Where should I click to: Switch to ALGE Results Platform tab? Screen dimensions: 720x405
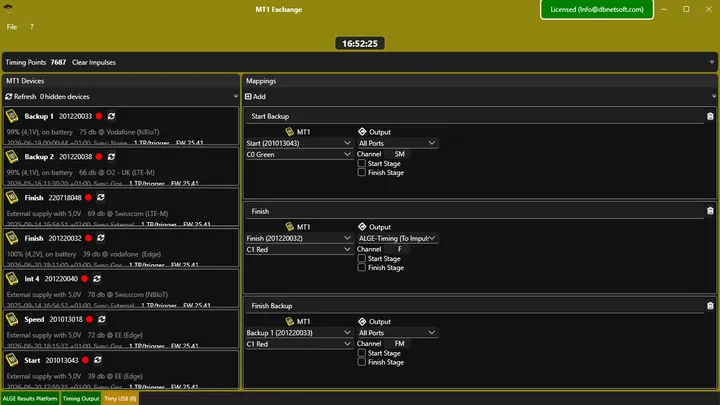click(30, 398)
